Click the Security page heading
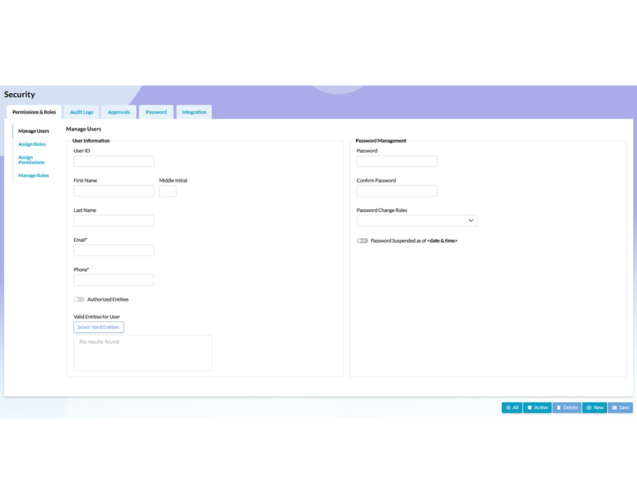637x503 pixels. pyautogui.click(x=20, y=94)
